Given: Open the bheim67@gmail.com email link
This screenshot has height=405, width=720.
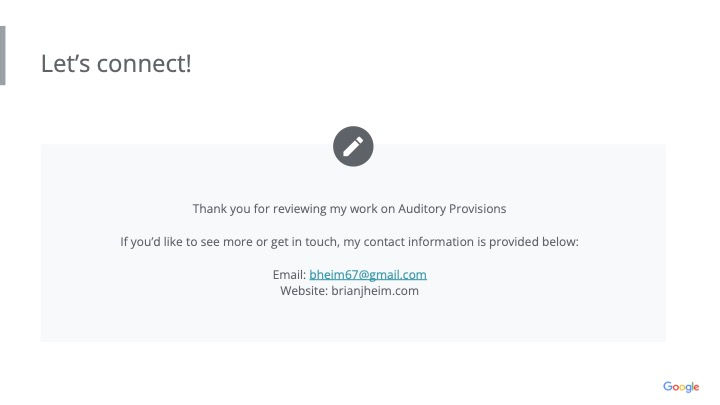Looking at the screenshot, I should (x=368, y=275).
